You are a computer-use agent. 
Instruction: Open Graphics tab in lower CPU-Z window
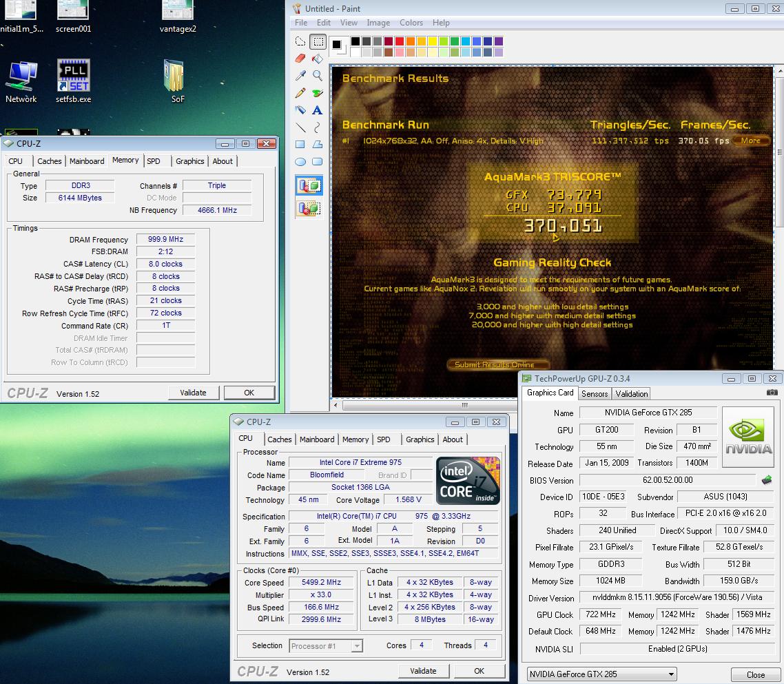tap(420, 439)
